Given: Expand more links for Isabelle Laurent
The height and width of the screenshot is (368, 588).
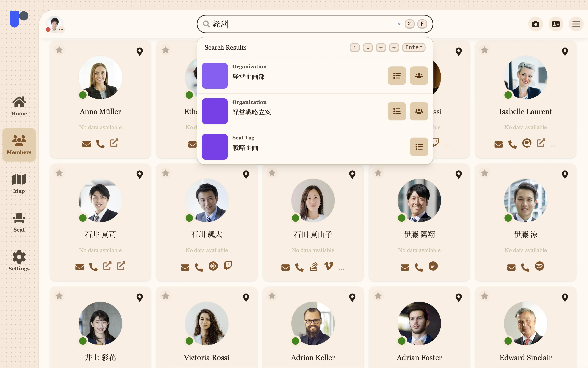Looking at the screenshot, I should [554, 146].
